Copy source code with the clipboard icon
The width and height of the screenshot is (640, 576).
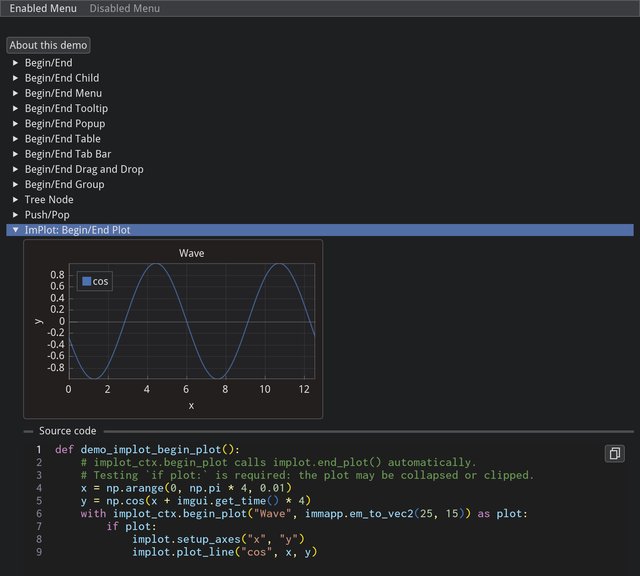(x=614, y=454)
